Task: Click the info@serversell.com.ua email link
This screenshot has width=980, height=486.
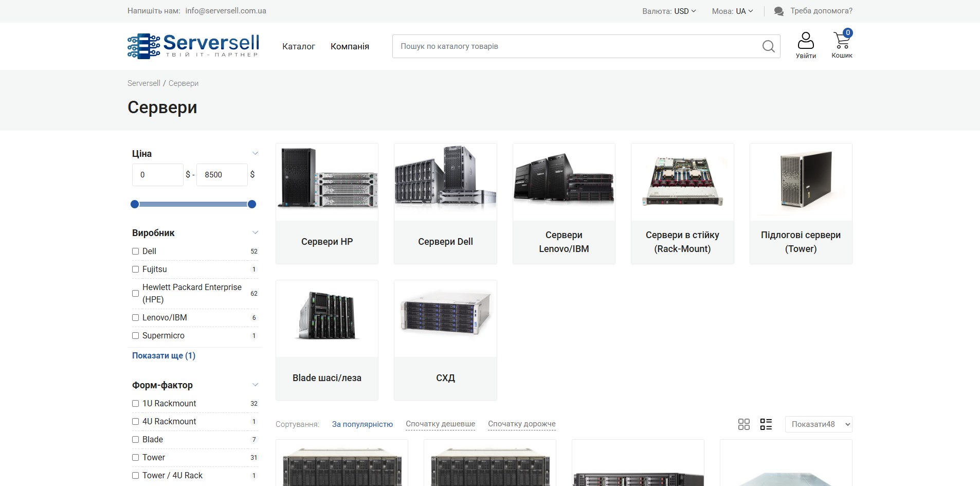Action: pos(226,11)
